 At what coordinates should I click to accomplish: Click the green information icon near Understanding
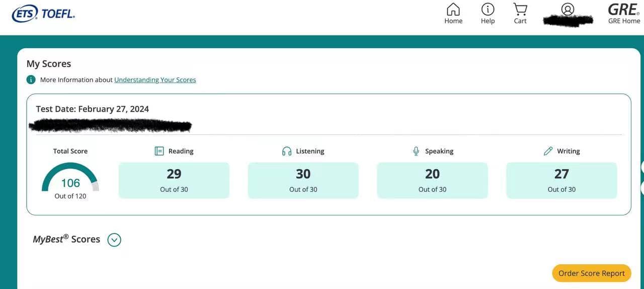(31, 80)
